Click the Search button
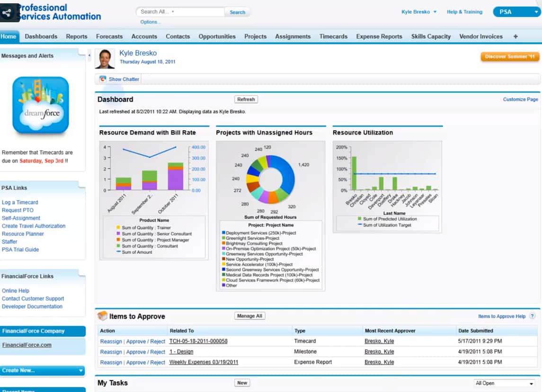The height and width of the screenshot is (392, 542). click(x=238, y=12)
